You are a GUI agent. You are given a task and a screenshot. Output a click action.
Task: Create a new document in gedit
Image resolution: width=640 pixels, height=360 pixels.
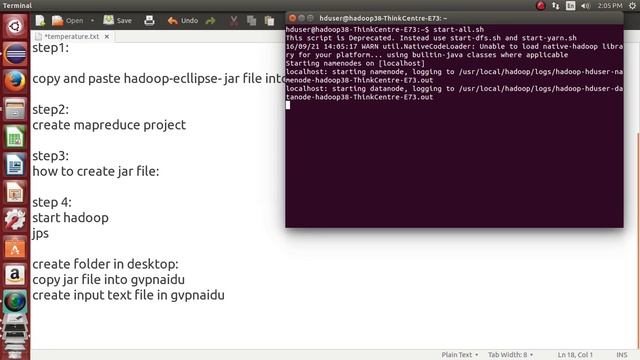click(40, 20)
